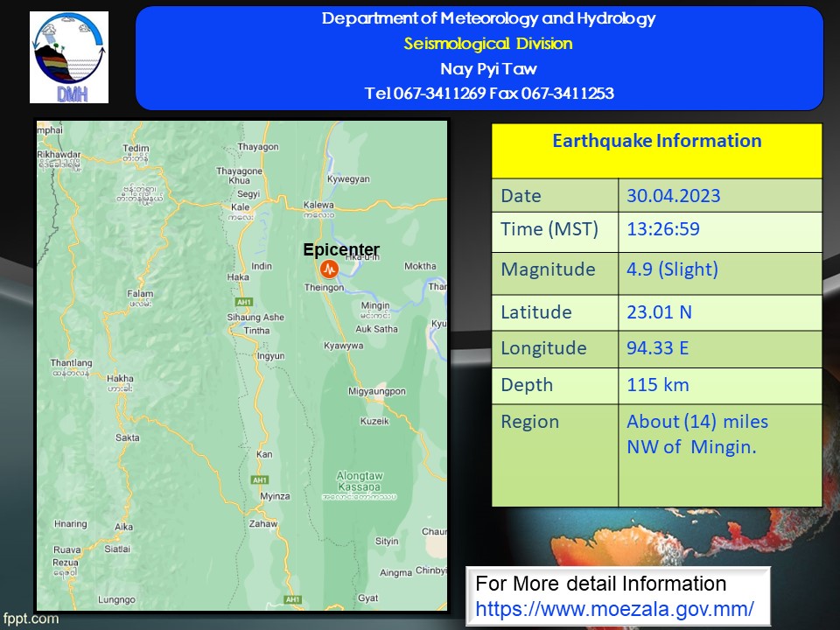Click Tedim town label on map
This screenshot has height=630, width=840.
136,148
